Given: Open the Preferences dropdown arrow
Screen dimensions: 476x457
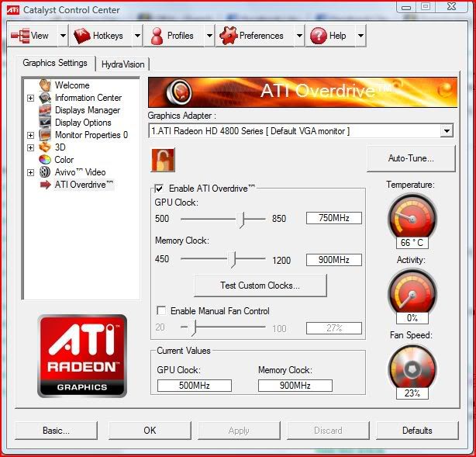Looking at the screenshot, I should point(299,36).
